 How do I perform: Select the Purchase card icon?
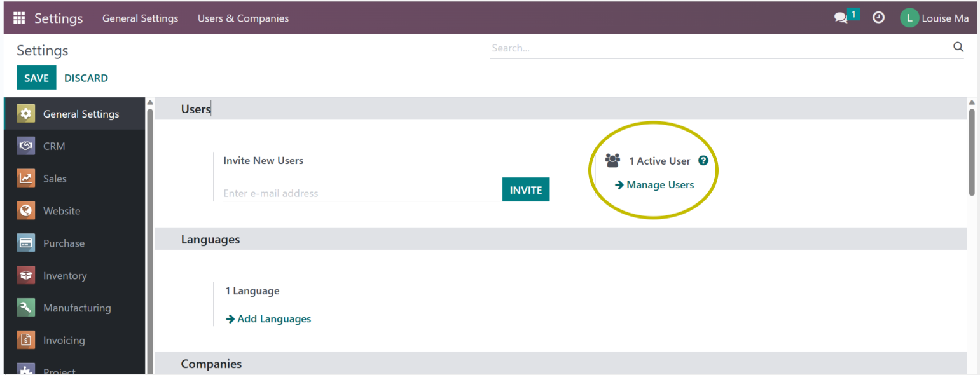[26, 243]
